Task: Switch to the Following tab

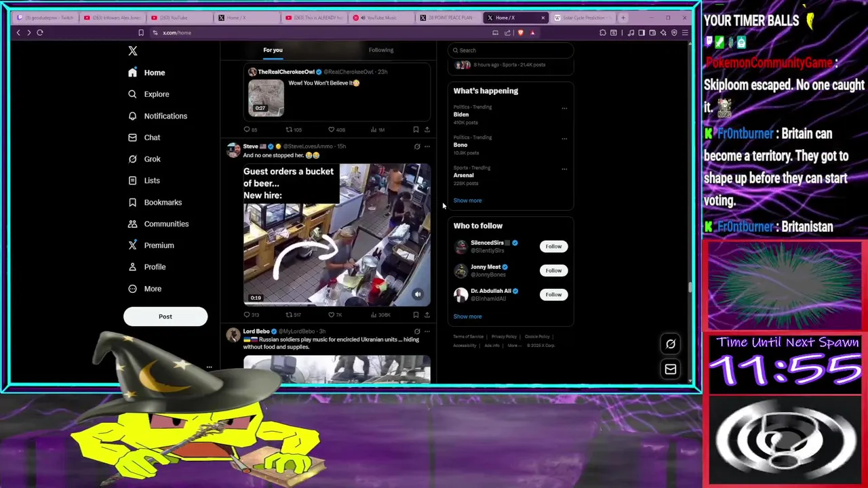Action: [381, 50]
